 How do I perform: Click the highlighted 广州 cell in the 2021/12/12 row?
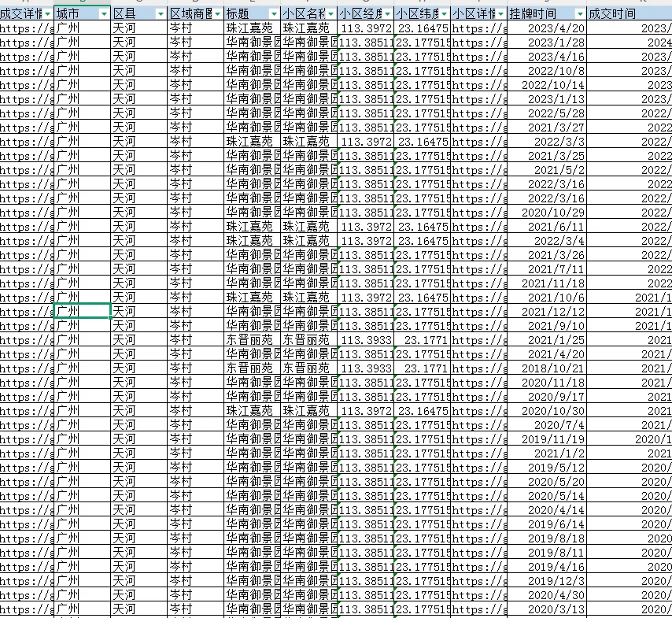click(83, 311)
